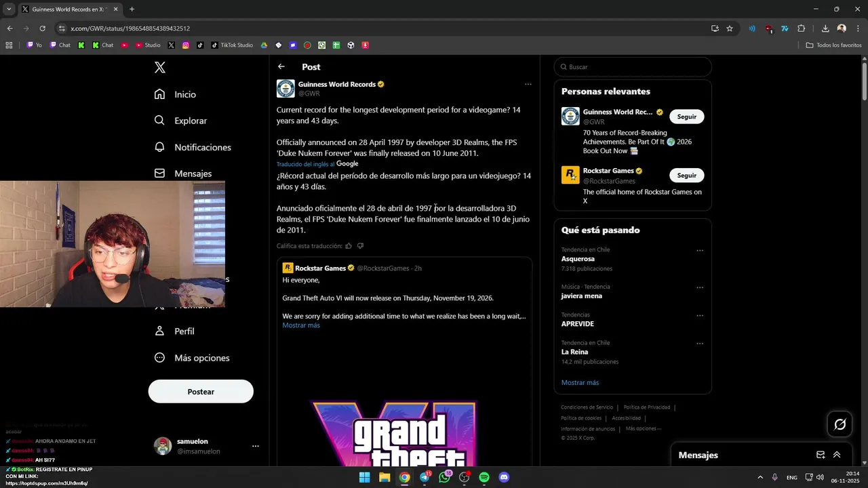Open the La Reina trend
The height and width of the screenshot is (488, 868).
click(574, 352)
